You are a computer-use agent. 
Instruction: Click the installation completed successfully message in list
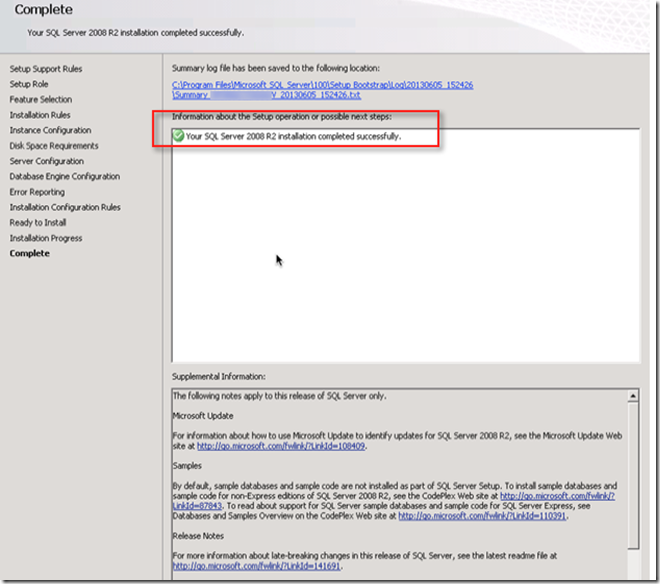293,136
